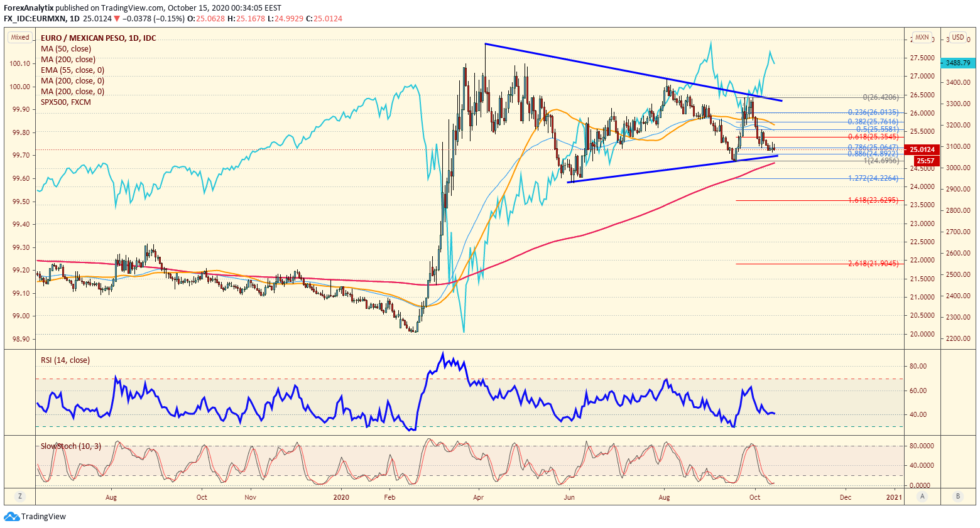Click the 27.5000 value on the MXN scale

pos(923,58)
